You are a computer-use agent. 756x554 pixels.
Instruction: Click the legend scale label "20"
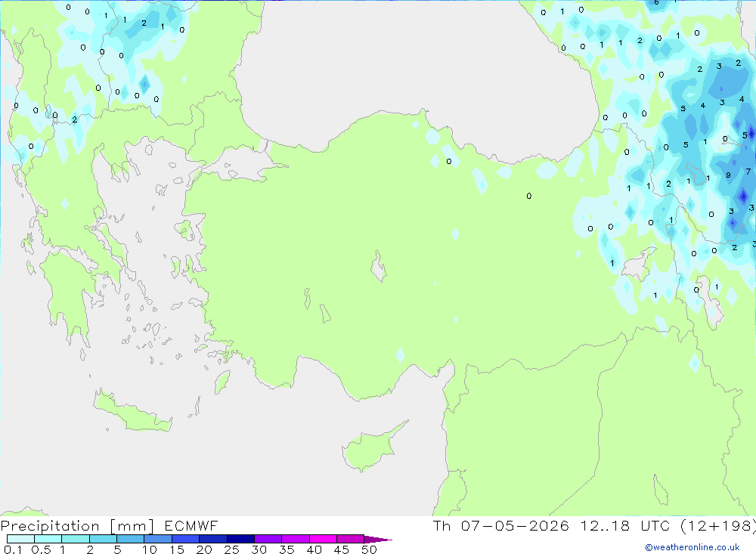204,549
